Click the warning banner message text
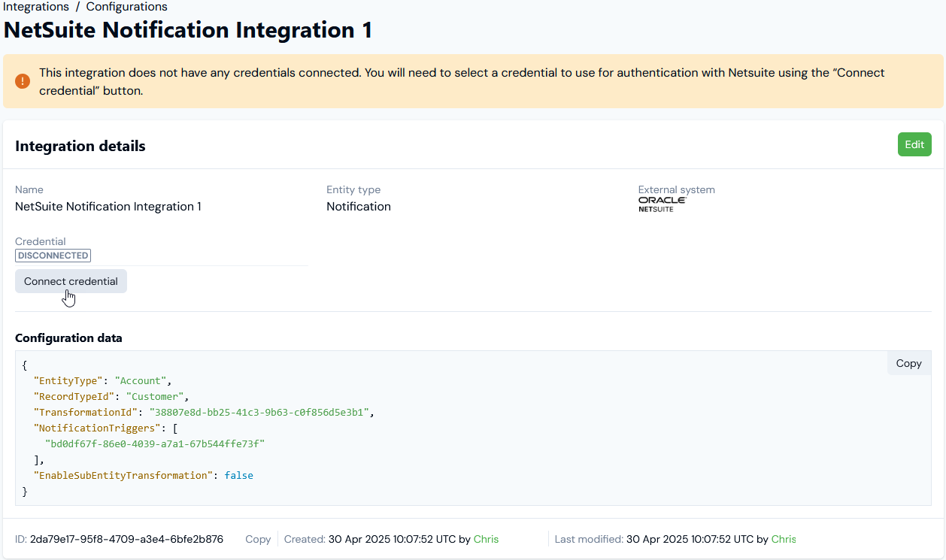This screenshot has width=946, height=560. click(462, 82)
